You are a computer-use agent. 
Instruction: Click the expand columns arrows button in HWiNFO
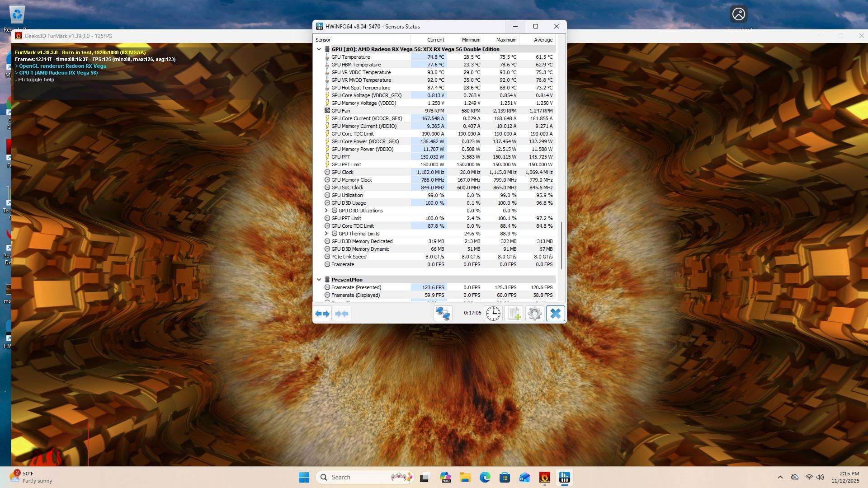[322, 314]
